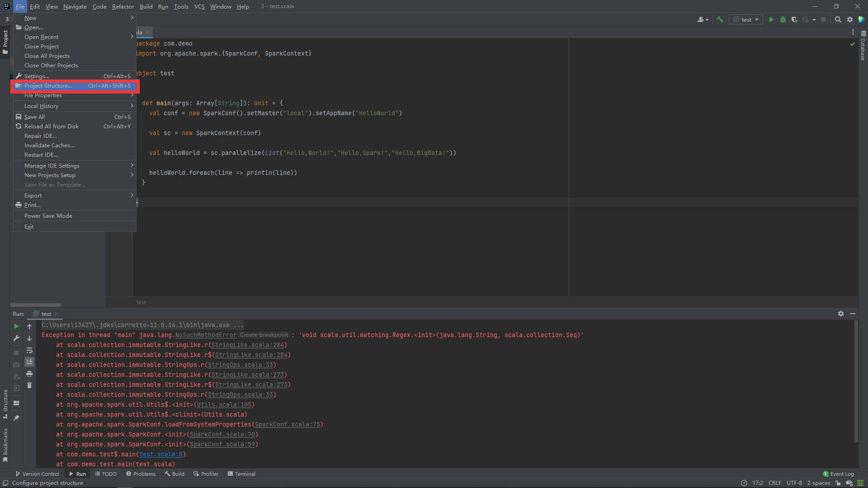The width and height of the screenshot is (868, 488).
Task: Open the Terminal tool window tab
Action: (241, 474)
